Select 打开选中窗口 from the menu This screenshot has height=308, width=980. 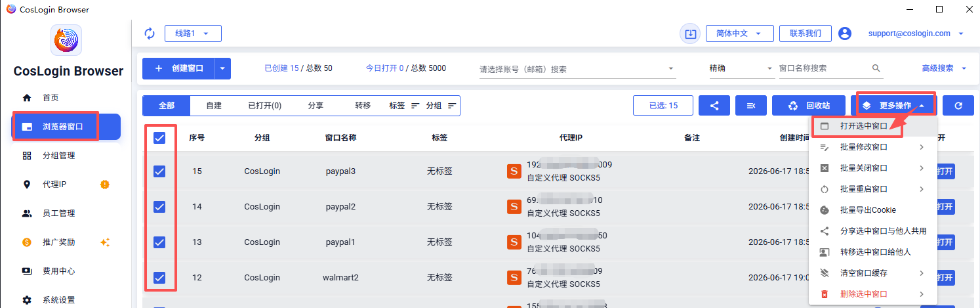874,126
